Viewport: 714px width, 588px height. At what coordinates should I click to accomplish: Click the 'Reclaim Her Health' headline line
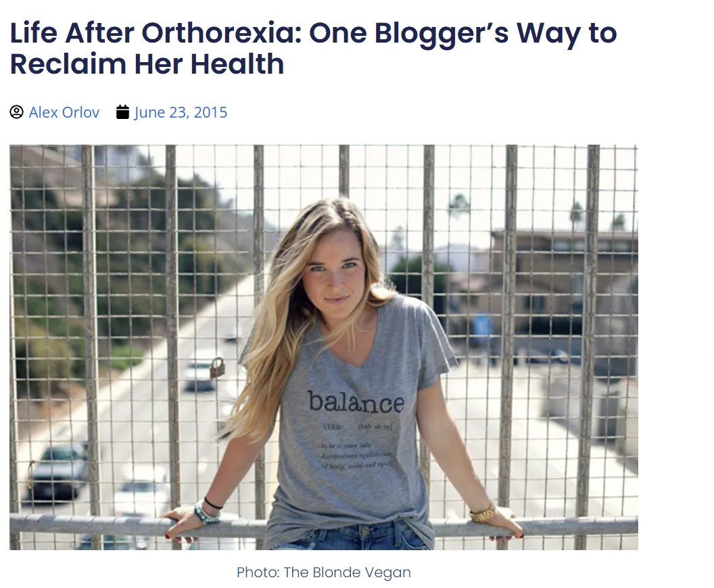pos(147,64)
